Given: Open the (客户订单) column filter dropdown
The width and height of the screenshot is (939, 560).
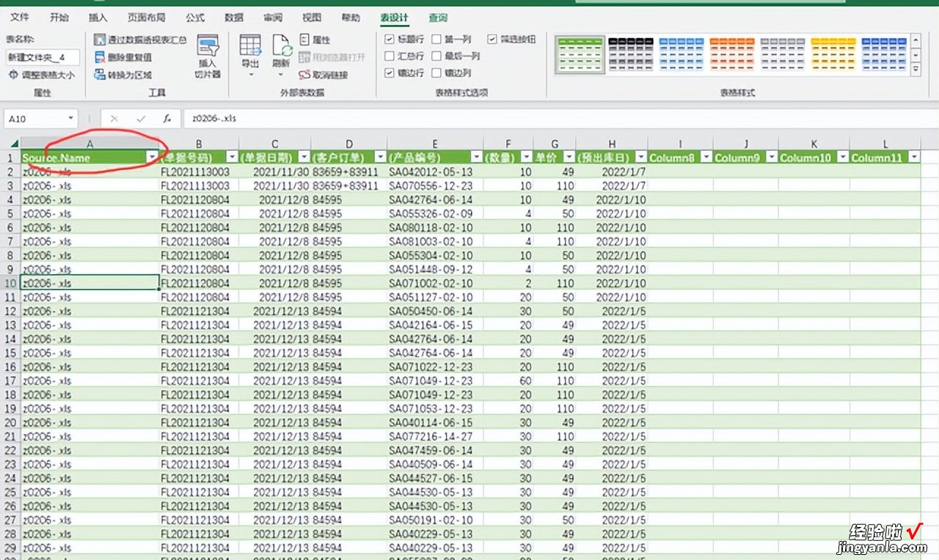Looking at the screenshot, I should (x=380, y=158).
